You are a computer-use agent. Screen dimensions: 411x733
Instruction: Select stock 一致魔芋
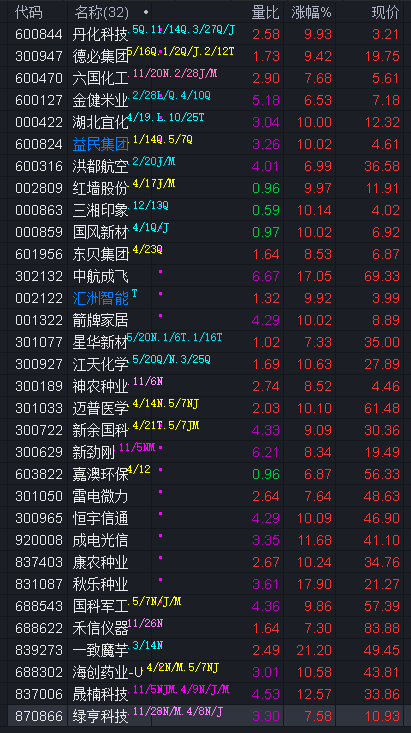click(101, 649)
